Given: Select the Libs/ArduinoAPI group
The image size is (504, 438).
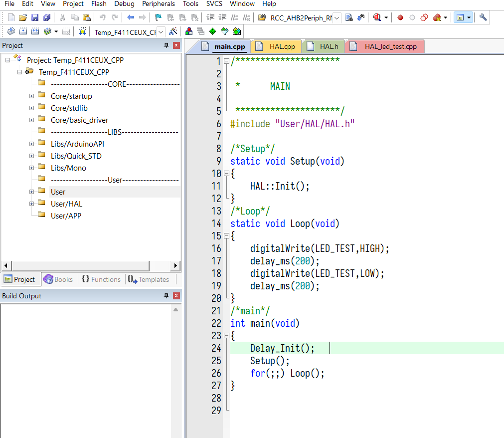Looking at the screenshot, I should click(x=77, y=144).
